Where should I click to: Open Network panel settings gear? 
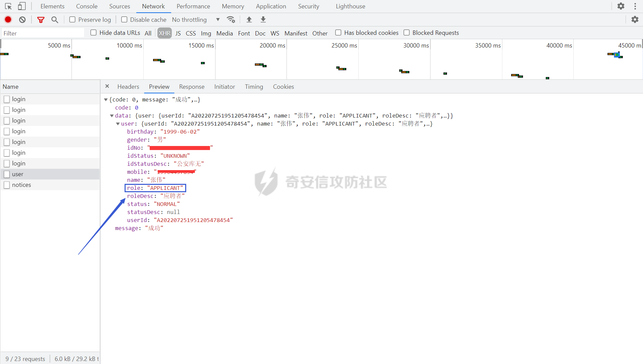click(x=635, y=20)
